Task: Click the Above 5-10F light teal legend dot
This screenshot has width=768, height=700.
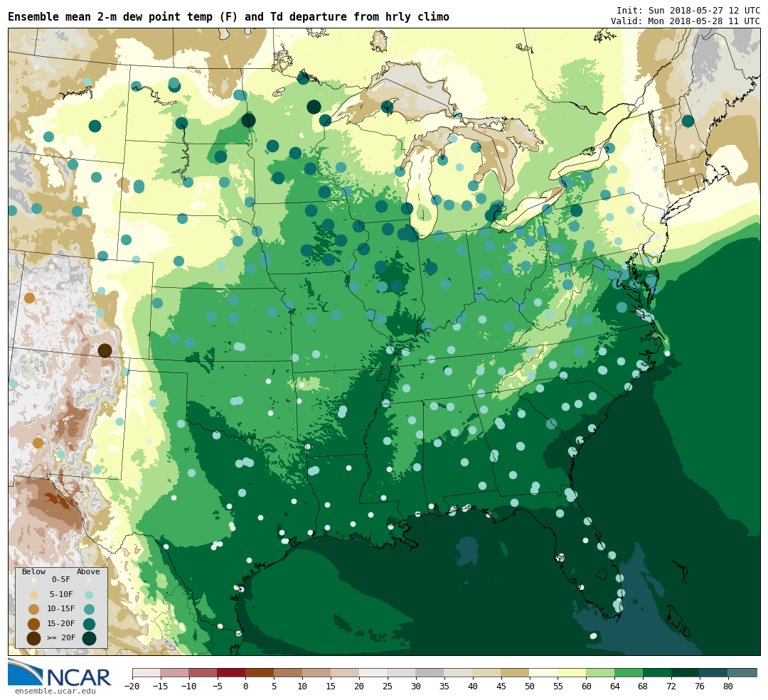Action: pyautogui.click(x=89, y=595)
